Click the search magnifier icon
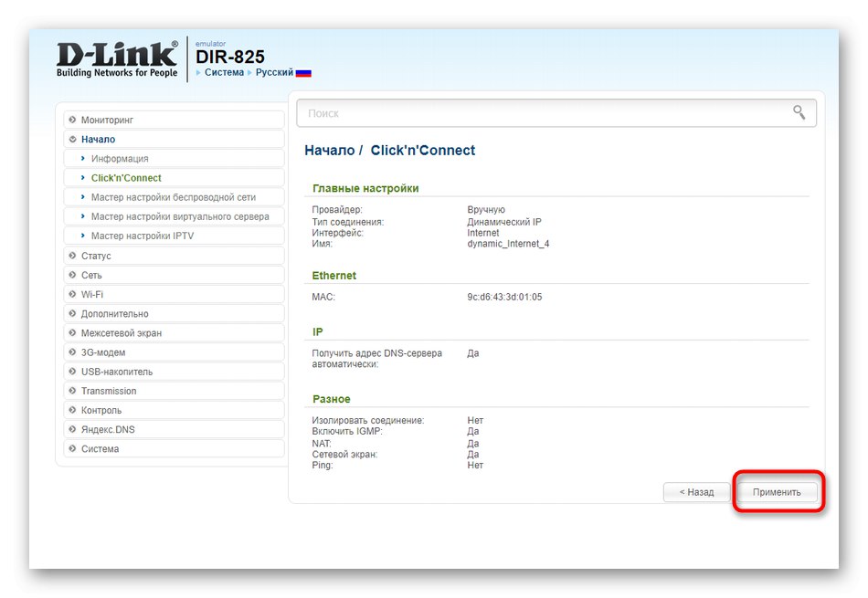Screen dimensions: 868x598 pos(799,112)
